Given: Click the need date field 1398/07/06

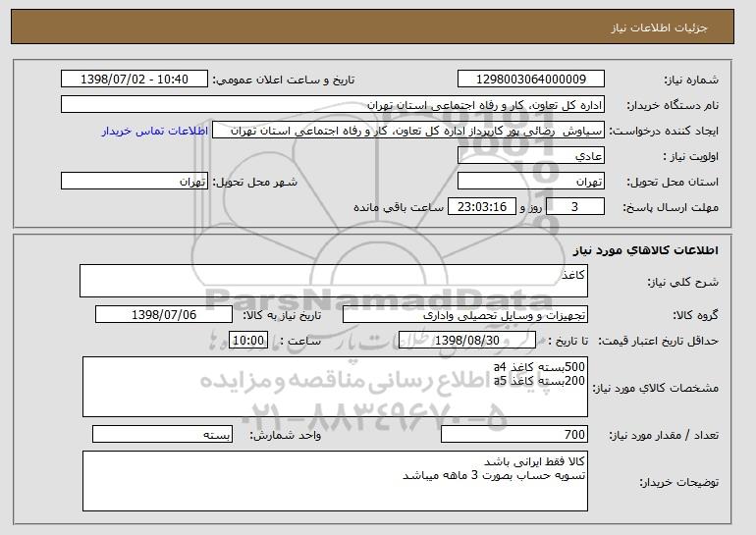Looking at the screenshot, I should 164,315.
